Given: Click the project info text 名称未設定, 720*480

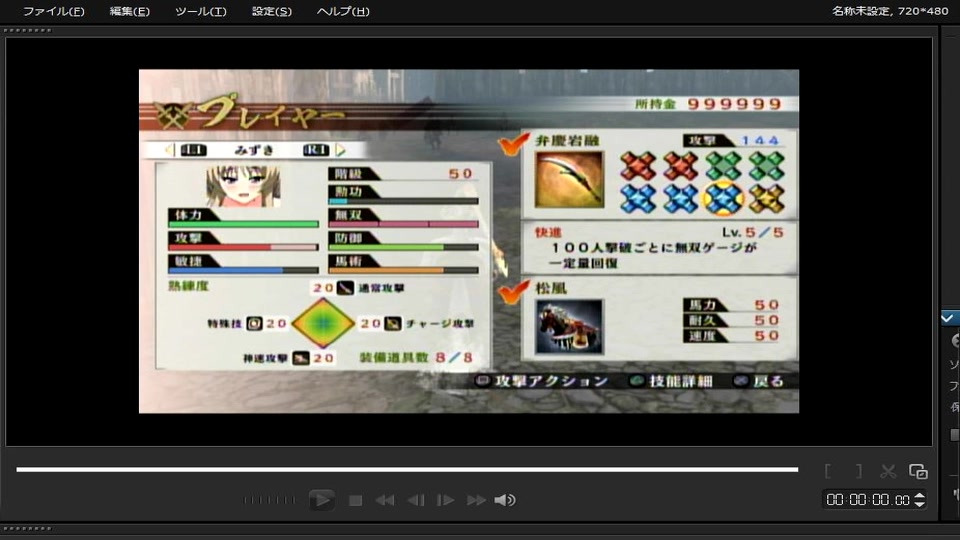Looking at the screenshot, I should (x=890, y=10).
